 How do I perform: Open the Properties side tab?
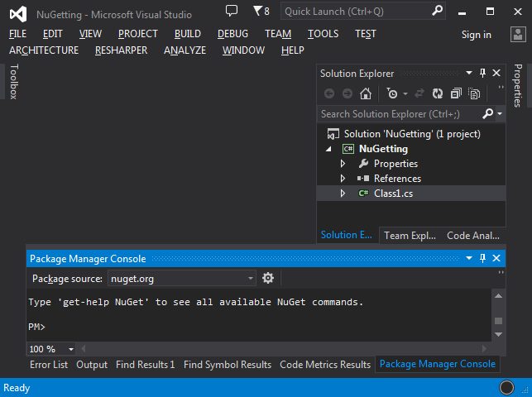point(518,86)
